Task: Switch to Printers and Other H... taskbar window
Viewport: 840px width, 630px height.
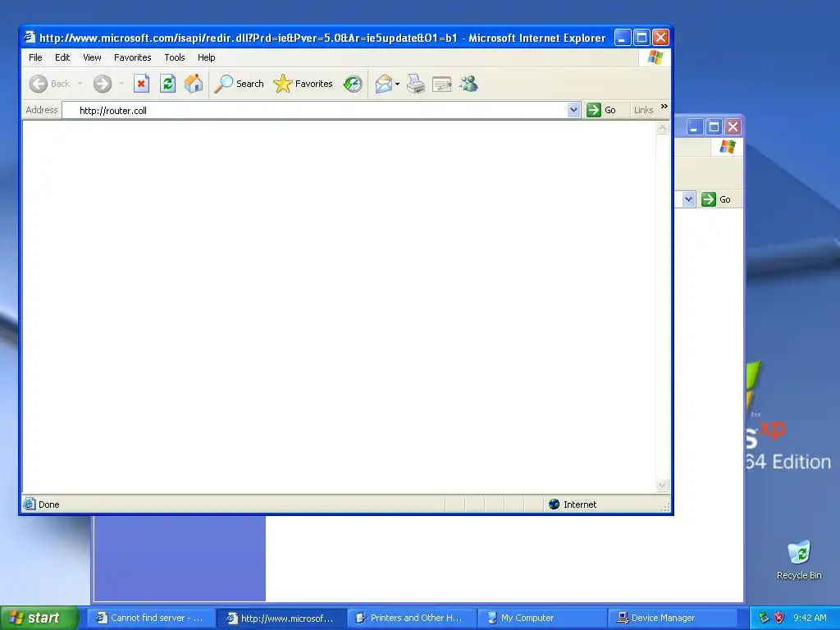Action: pos(412,618)
